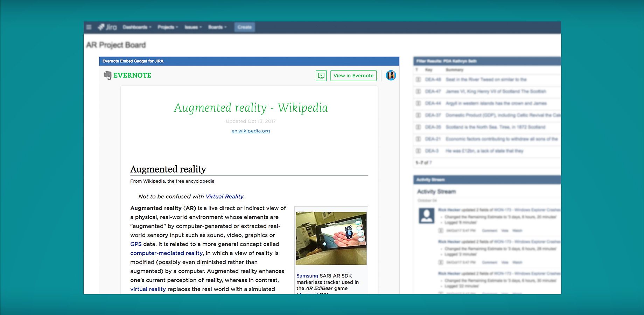Open the Issues dropdown menu
The width and height of the screenshot is (644, 315).
click(193, 27)
